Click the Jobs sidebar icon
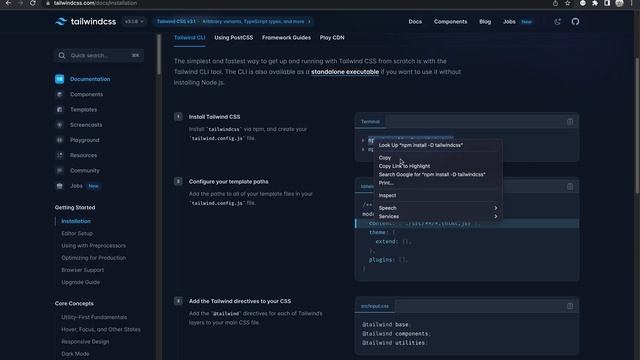640x360 pixels. click(x=60, y=186)
